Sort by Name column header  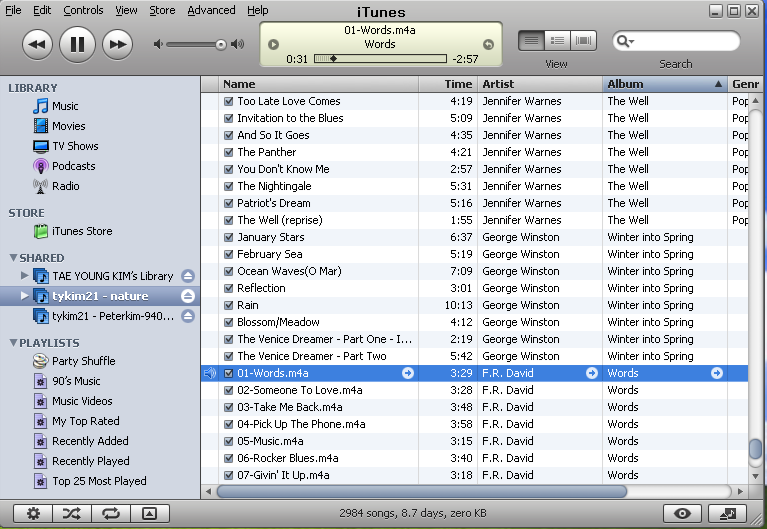pos(318,84)
